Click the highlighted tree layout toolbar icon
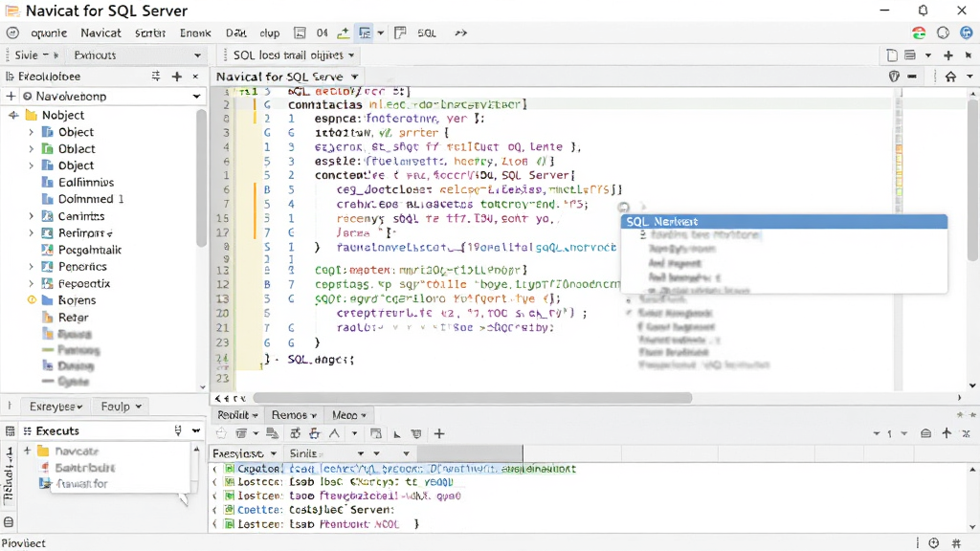 click(365, 33)
